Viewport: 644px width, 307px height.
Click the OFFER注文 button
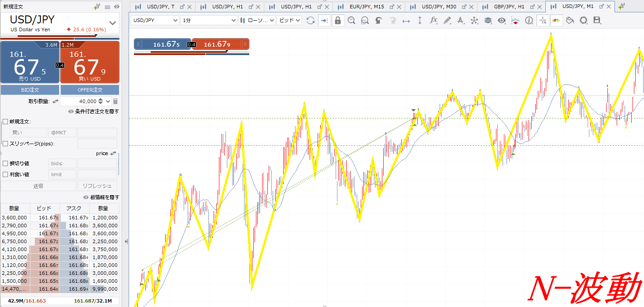90,89
